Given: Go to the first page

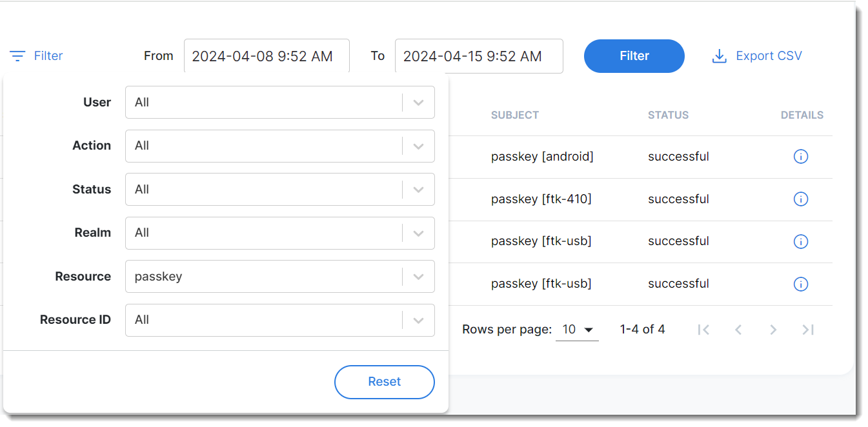Looking at the screenshot, I should 703,330.
